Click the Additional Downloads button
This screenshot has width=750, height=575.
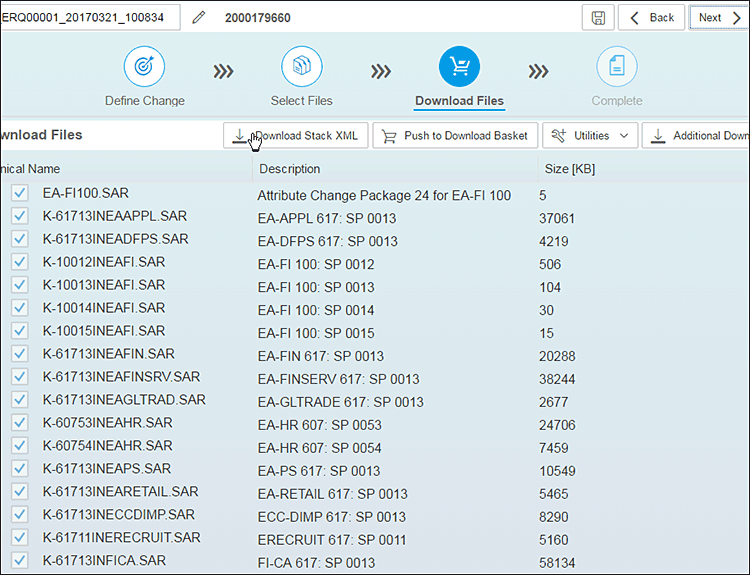click(x=697, y=136)
